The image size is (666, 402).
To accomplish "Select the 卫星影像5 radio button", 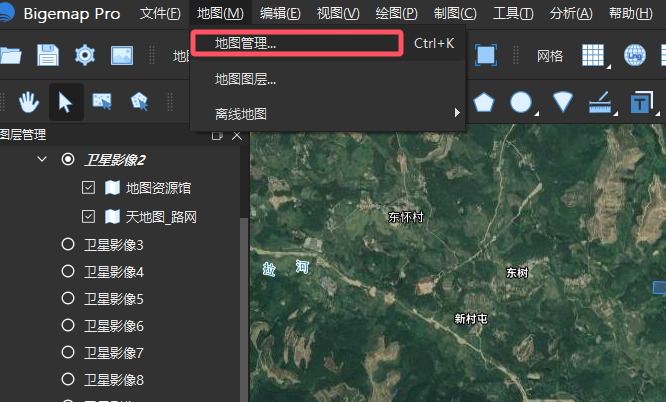I will [68, 298].
